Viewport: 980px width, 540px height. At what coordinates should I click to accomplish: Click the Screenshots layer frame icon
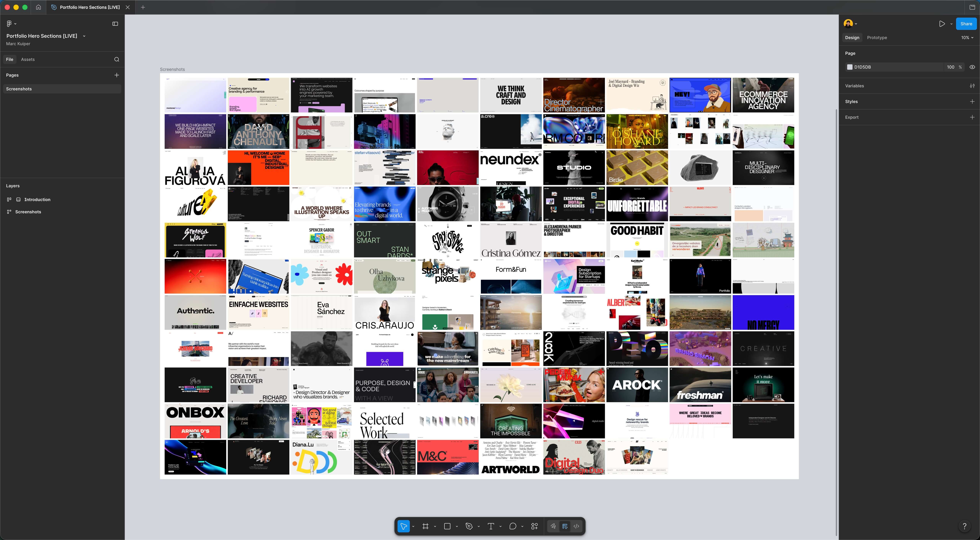click(x=9, y=212)
